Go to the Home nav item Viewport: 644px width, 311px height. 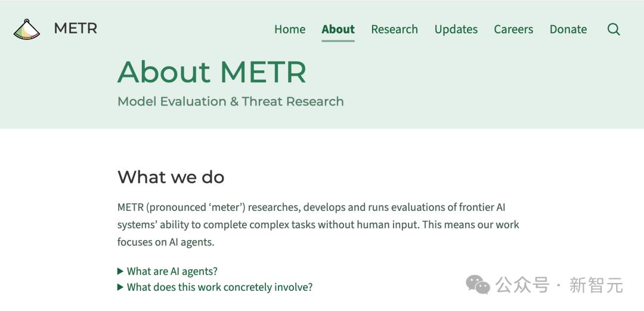[290, 30]
